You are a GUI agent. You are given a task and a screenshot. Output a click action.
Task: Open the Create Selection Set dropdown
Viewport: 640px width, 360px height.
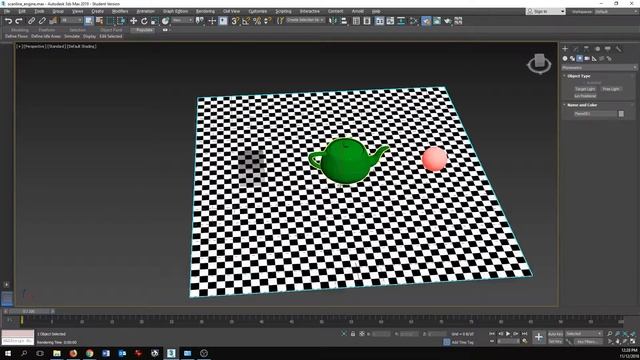pos(305,20)
